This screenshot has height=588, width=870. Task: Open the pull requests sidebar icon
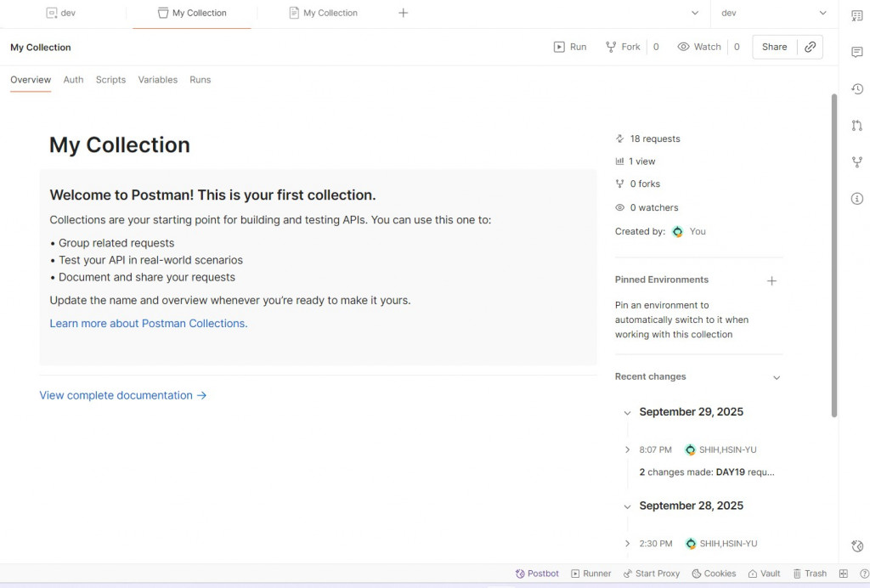coord(856,126)
